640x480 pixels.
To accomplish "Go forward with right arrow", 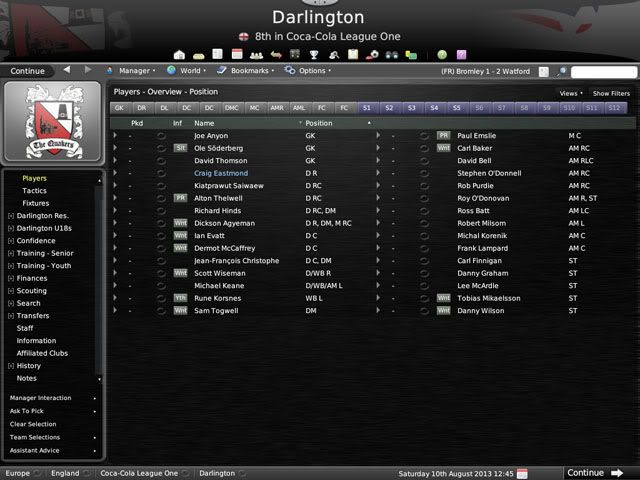I will (x=88, y=70).
